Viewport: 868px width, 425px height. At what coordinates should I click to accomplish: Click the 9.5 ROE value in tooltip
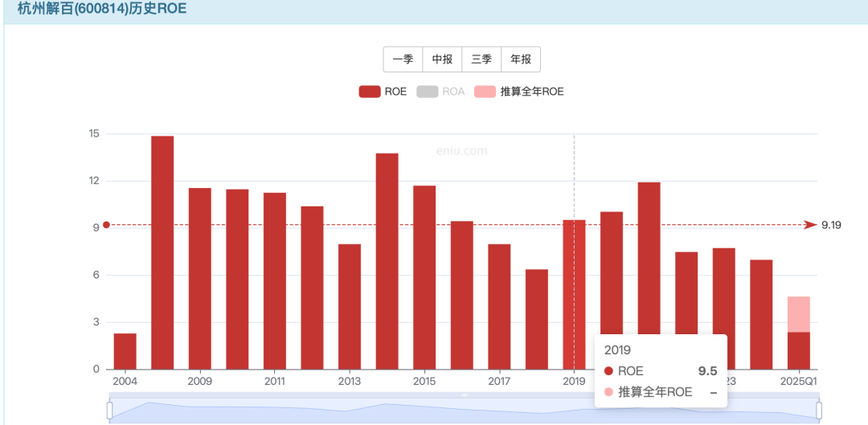point(707,371)
